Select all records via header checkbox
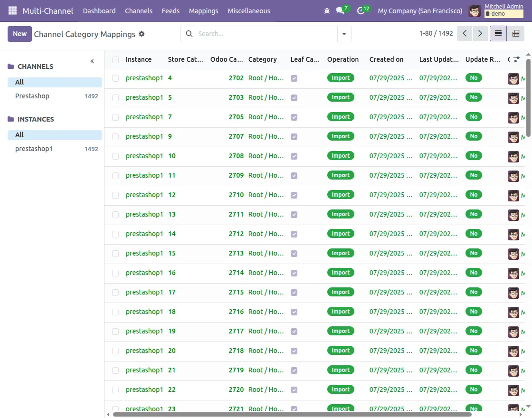 point(115,59)
